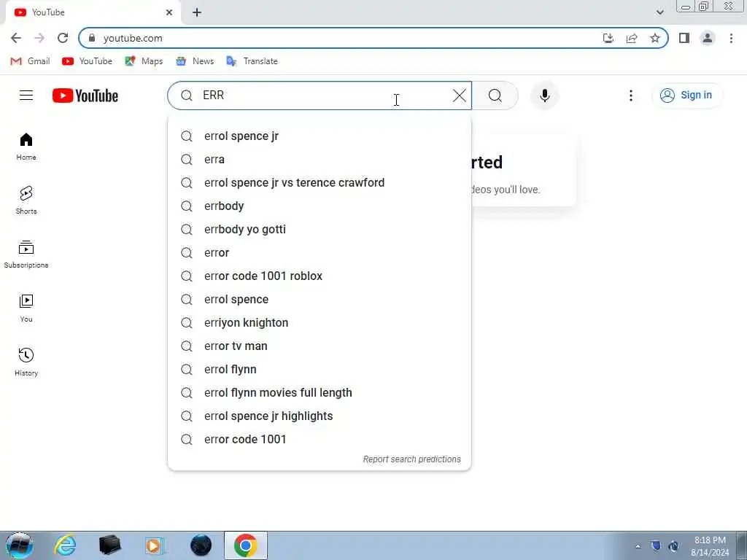Image resolution: width=747 pixels, height=560 pixels.
Task: Open the Translate bookmark
Action: [252, 61]
